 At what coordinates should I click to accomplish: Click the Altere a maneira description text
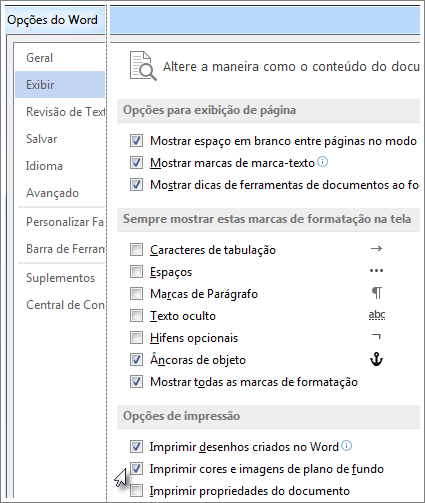coord(291,67)
